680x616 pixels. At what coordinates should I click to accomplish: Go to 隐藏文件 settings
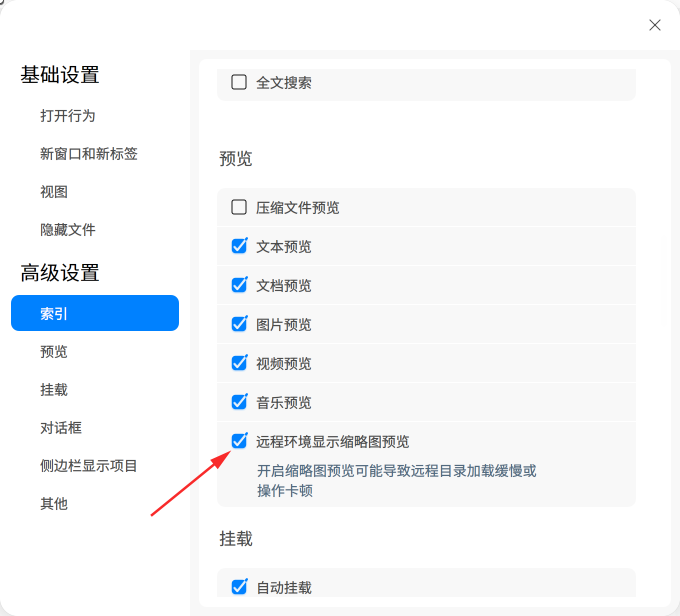(67, 229)
